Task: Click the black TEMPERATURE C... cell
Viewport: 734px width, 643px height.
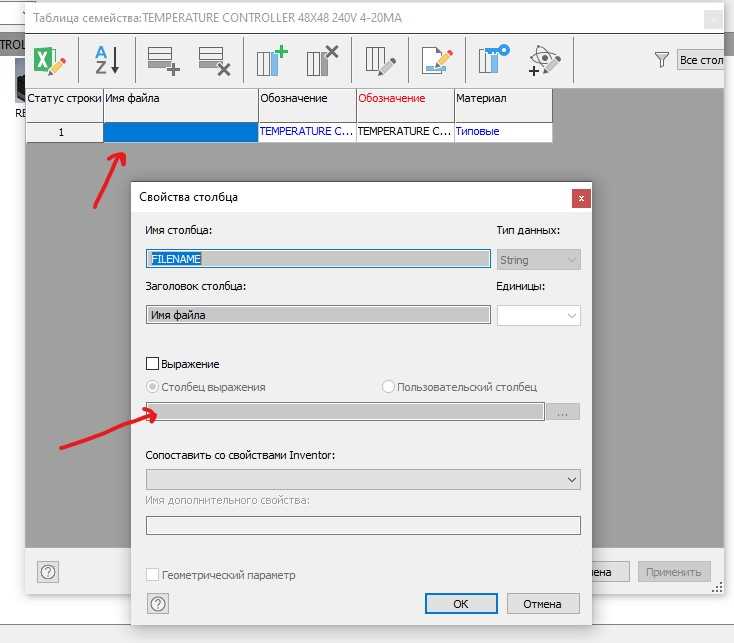Action: 405,132
